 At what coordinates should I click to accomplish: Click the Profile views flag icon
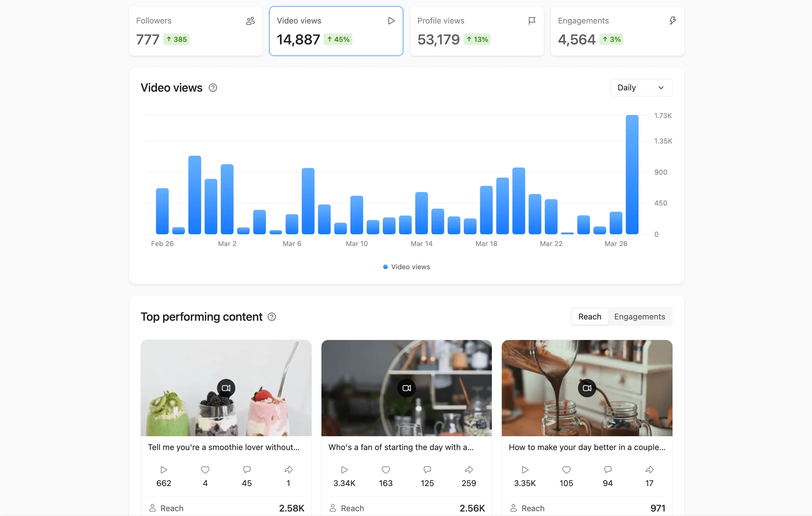[x=532, y=21]
